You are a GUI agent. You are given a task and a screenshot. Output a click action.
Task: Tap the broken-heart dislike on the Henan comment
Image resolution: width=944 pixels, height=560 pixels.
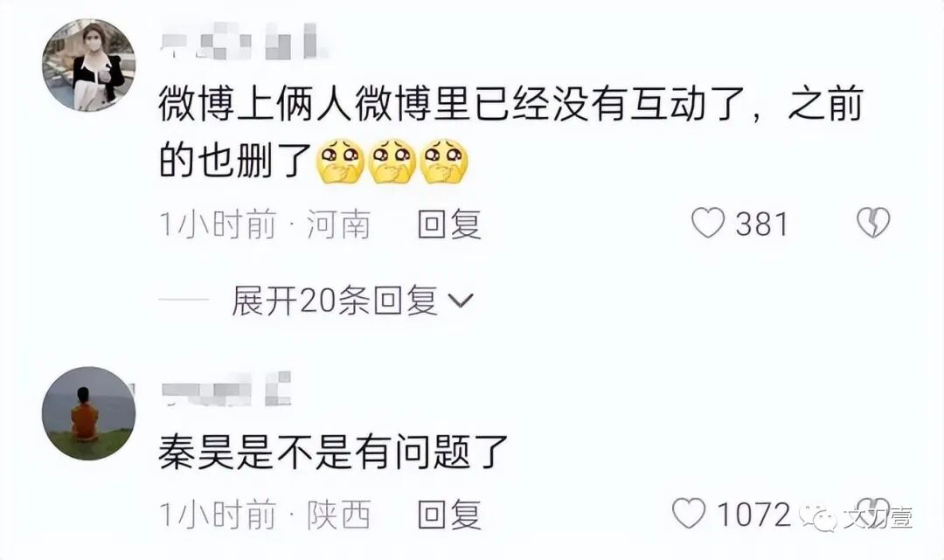tap(873, 223)
